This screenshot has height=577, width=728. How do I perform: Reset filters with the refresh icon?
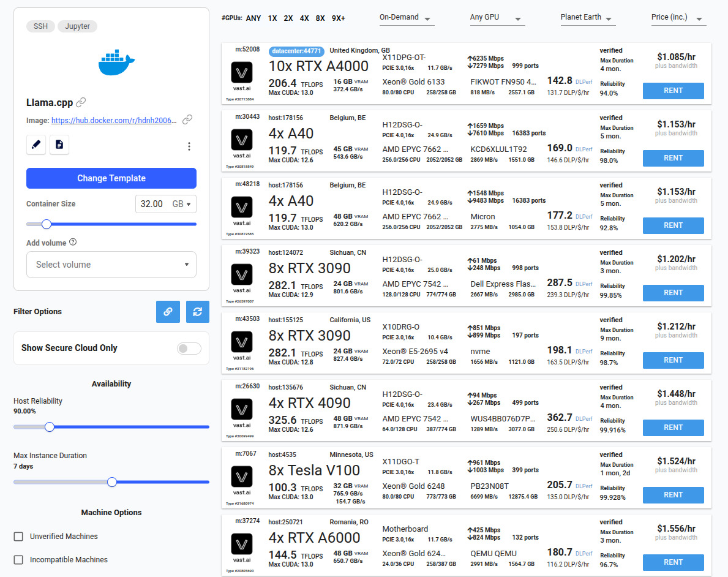pos(197,312)
